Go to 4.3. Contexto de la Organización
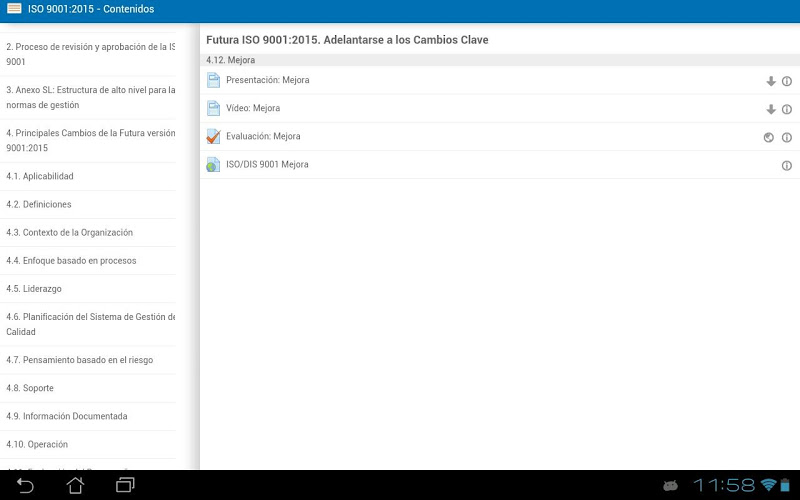This screenshot has width=800, height=500. pyautogui.click(x=88, y=233)
